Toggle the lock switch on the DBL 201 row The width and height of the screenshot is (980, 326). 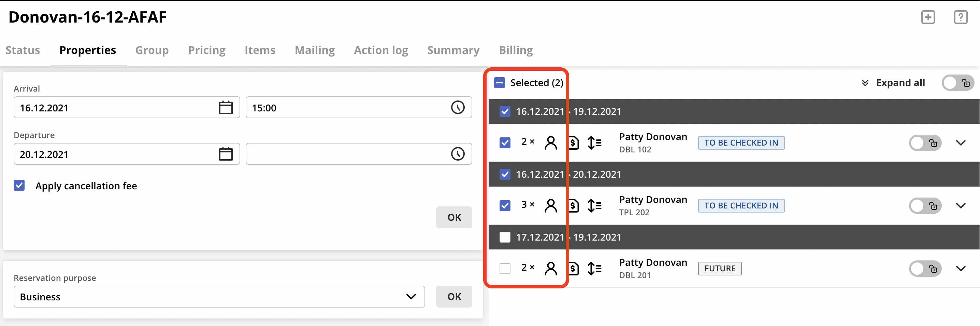tap(925, 269)
